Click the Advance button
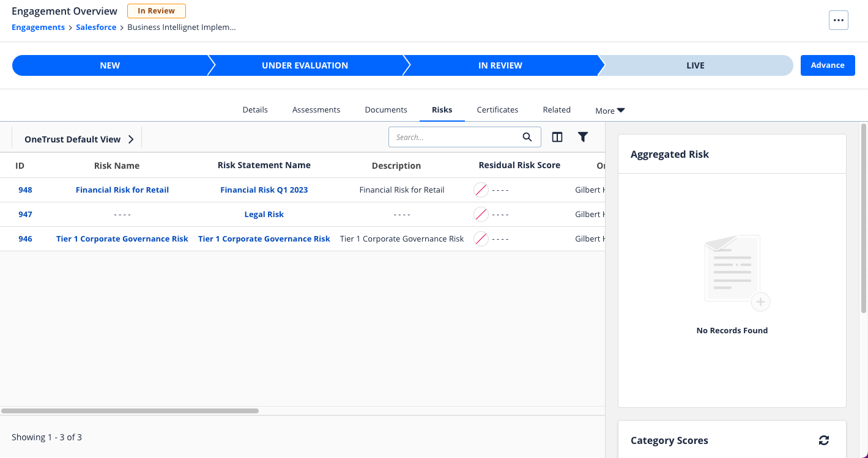 (x=828, y=65)
